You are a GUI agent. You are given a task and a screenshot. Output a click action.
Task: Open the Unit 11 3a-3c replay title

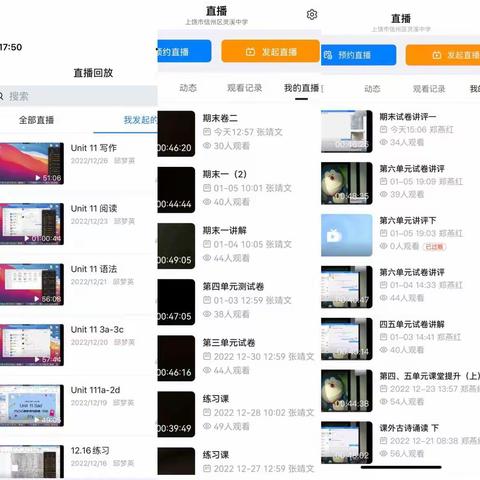click(x=97, y=330)
